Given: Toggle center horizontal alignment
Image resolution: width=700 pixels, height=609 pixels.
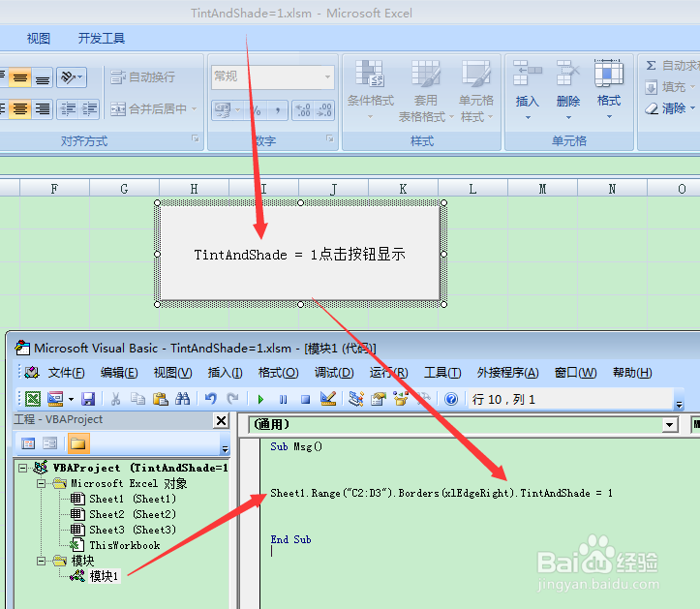Looking at the screenshot, I should click(x=19, y=109).
